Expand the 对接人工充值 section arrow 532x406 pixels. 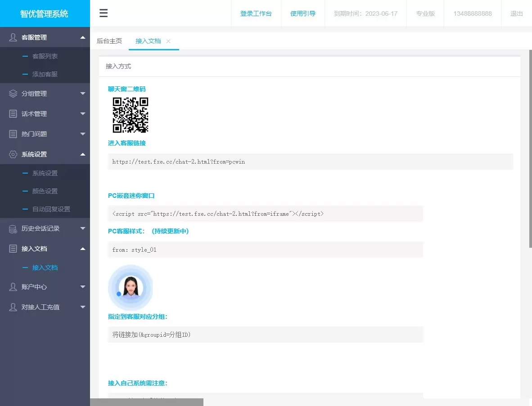tap(83, 307)
